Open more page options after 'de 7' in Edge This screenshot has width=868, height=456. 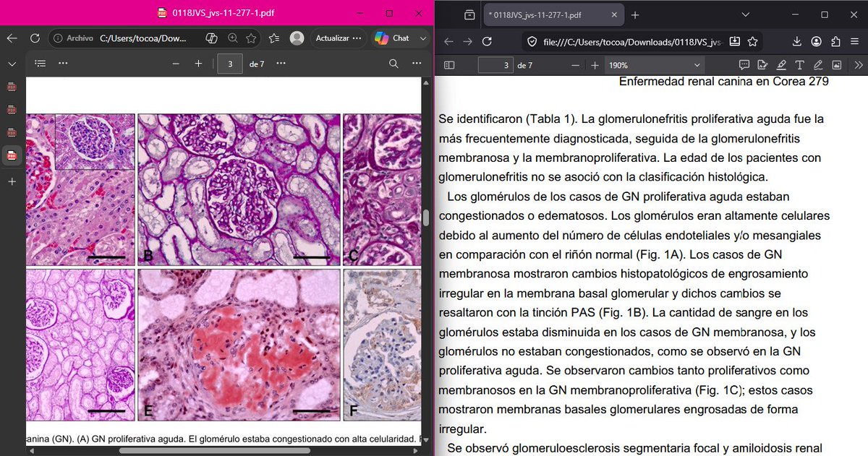click(x=282, y=64)
